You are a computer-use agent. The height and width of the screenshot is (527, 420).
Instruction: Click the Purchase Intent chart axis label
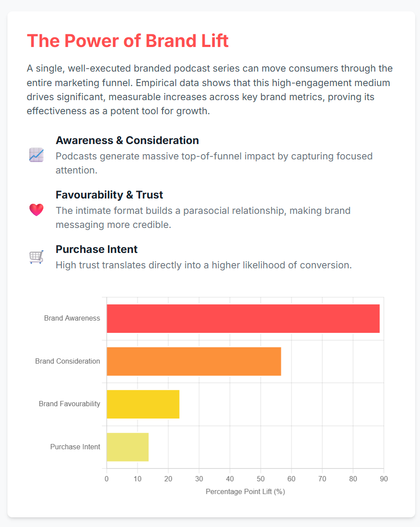coord(75,447)
